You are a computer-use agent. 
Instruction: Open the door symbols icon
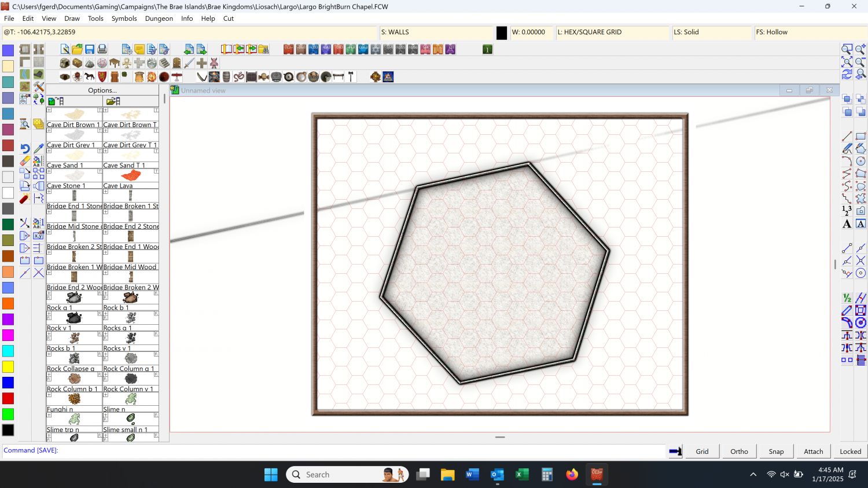[x=177, y=63]
